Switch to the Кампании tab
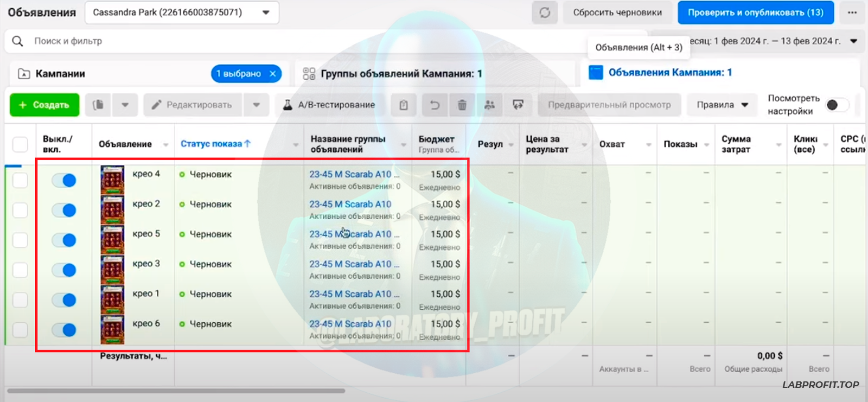Screen dimensions: 868x402 (60, 74)
